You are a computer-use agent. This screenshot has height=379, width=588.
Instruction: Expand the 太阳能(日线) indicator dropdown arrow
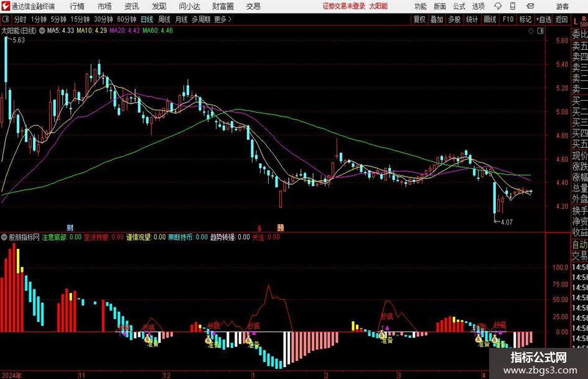42,30
